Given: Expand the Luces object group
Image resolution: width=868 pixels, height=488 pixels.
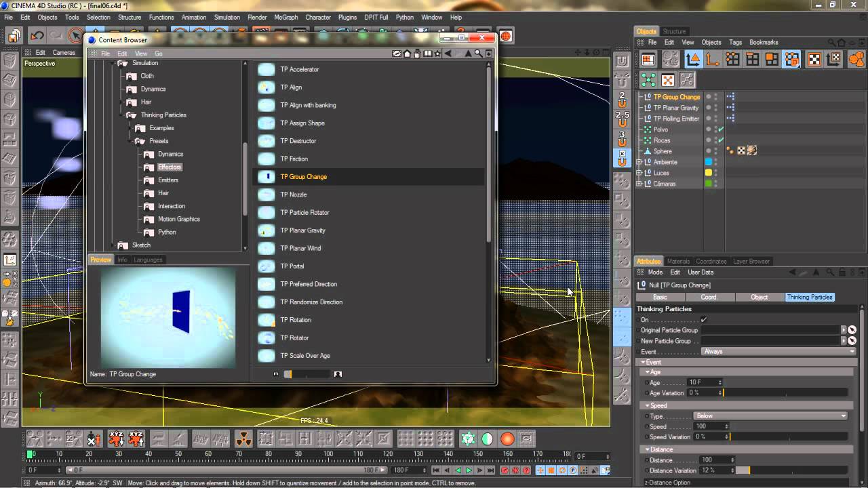Looking at the screenshot, I should point(639,173).
